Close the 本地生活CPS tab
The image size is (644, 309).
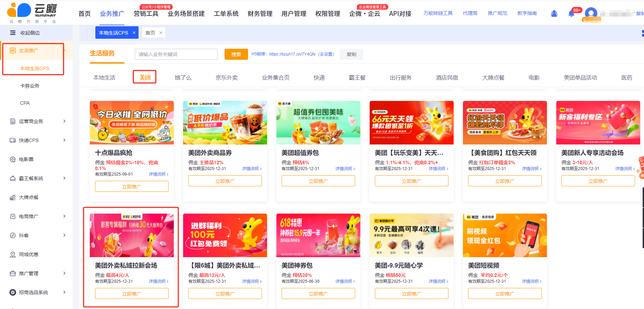pyautogui.click(x=134, y=33)
